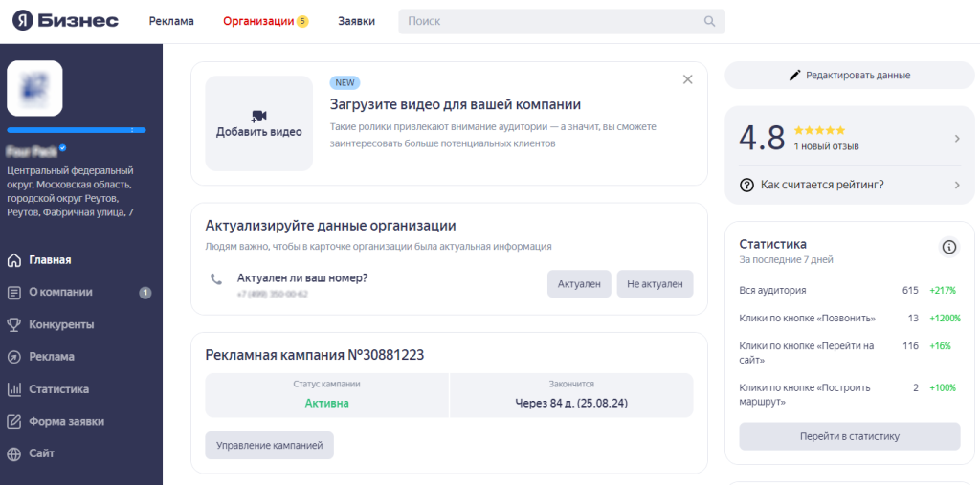Click the Форма заявки edit icon
Viewport: 980px width, 485px height.
(13, 421)
